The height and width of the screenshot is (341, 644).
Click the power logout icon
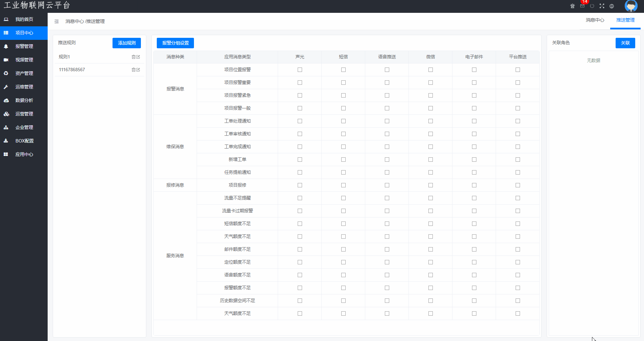coord(592,6)
